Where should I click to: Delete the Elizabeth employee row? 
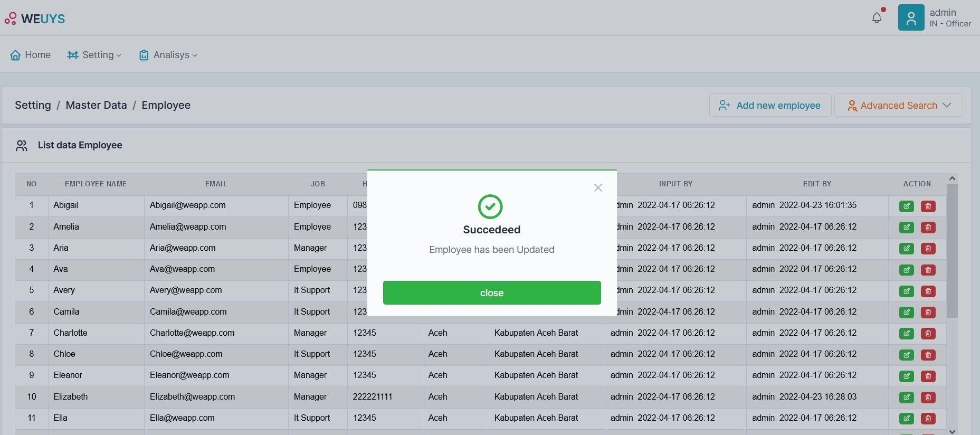928,397
